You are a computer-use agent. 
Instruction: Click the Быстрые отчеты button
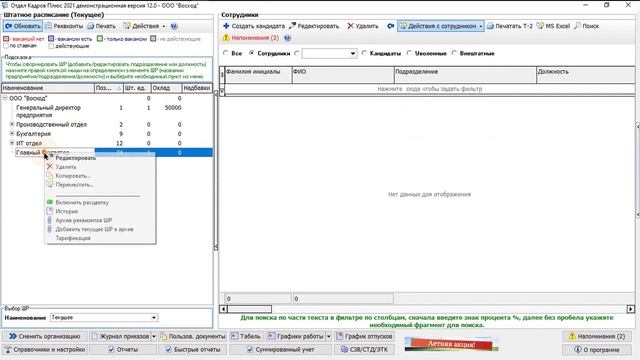(x=193, y=350)
